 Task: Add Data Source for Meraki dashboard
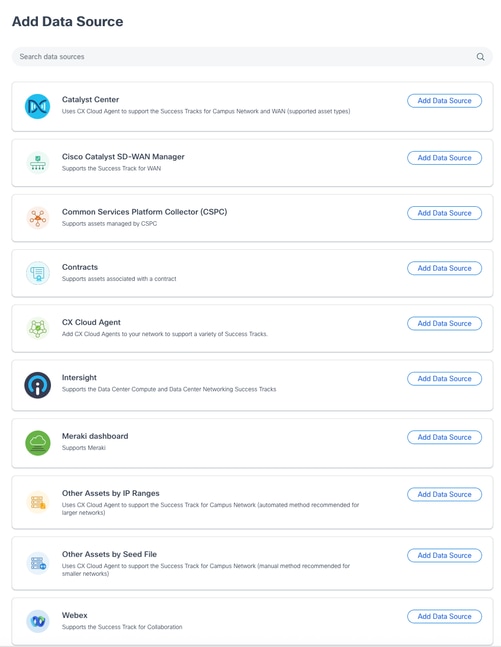(x=444, y=437)
